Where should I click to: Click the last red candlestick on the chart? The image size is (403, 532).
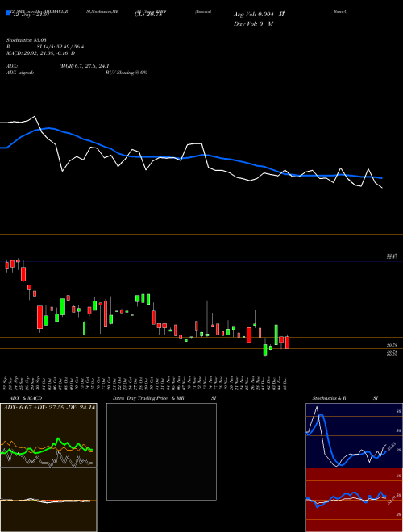[287, 343]
